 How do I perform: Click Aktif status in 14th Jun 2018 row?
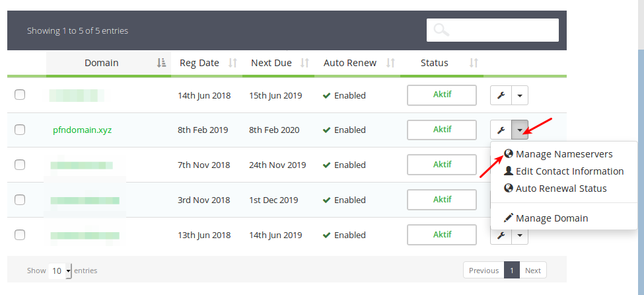(x=442, y=95)
